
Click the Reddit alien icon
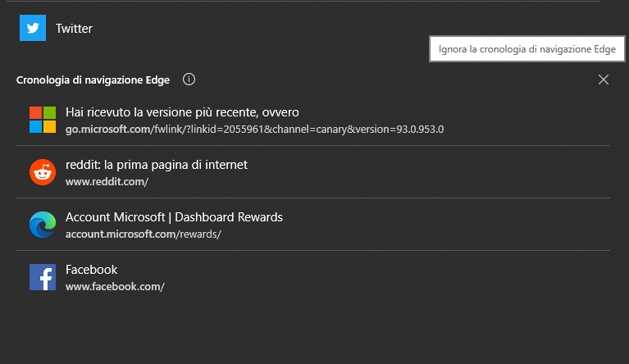(43, 172)
